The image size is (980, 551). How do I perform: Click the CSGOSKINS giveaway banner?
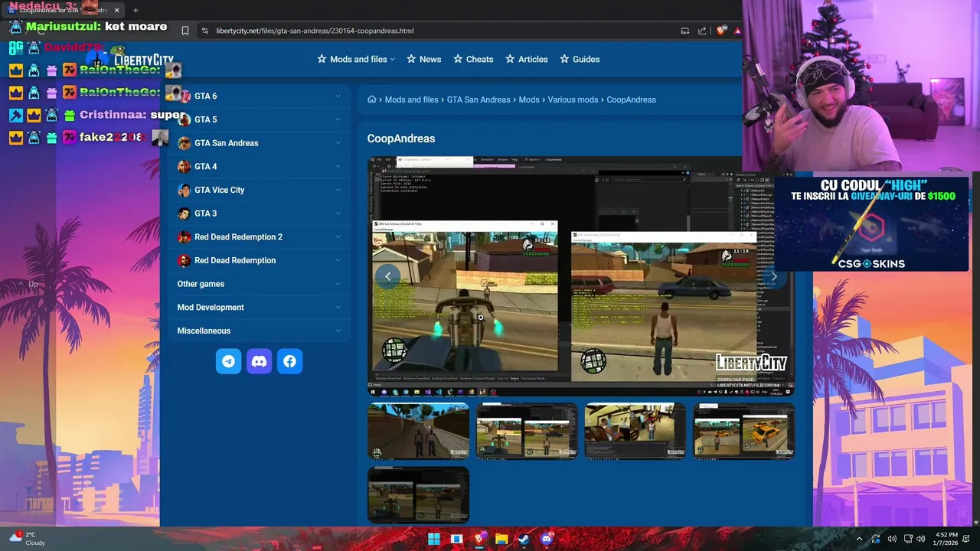click(871, 223)
